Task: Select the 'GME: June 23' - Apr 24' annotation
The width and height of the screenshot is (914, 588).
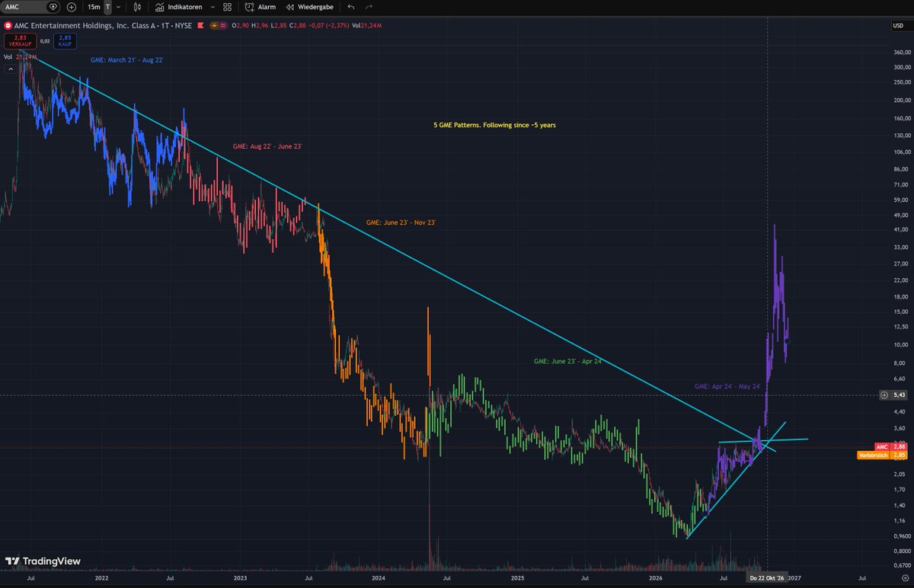Action: pyautogui.click(x=568, y=361)
